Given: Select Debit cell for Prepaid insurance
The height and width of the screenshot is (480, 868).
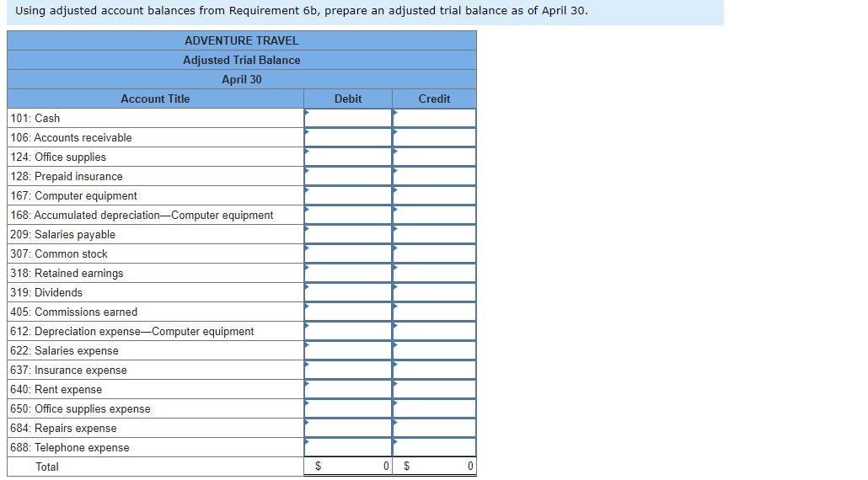Looking at the screenshot, I should tap(348, 176).
